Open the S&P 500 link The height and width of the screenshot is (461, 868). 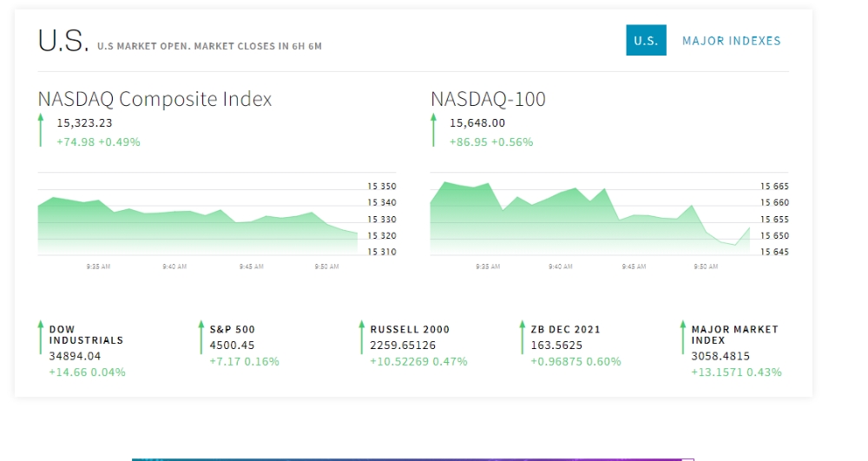click(x=232, y=329)
